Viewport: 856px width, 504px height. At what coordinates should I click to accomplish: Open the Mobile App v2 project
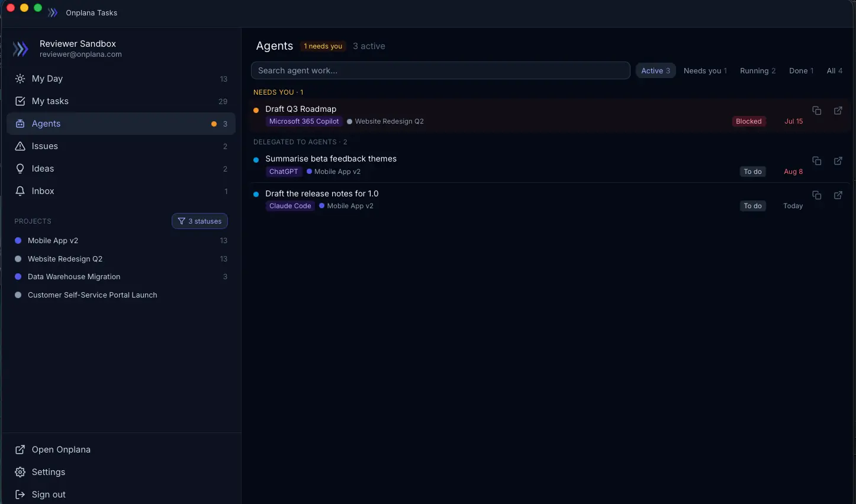tap(121, 241)
